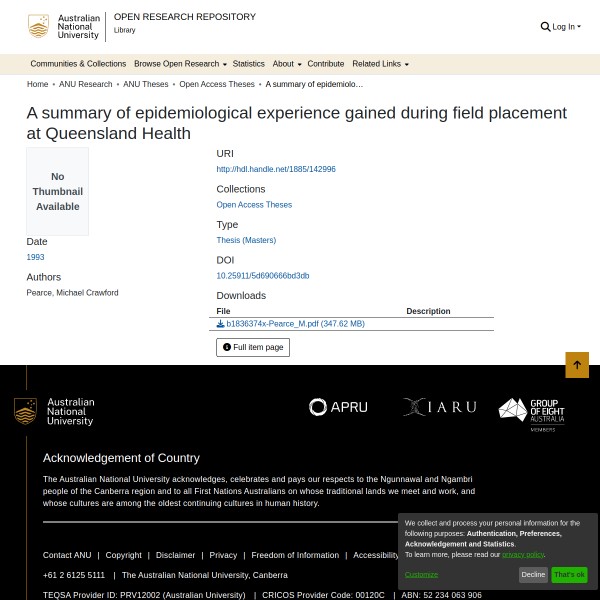This screenshot has height=600, width=600.
Task: Click That's ok on cookie banner
Action: [x=569, y=575]
